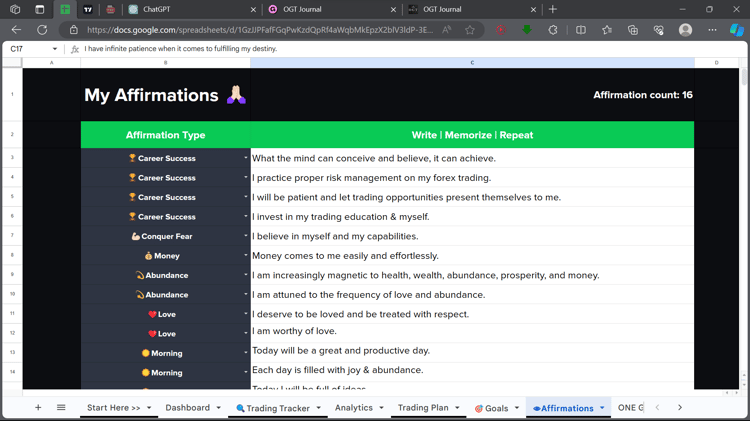750x421 pixels.
Task: Open the Conquer Fear affirmation type dropdown
Action: pyautogui.click(x=246, y=236)
